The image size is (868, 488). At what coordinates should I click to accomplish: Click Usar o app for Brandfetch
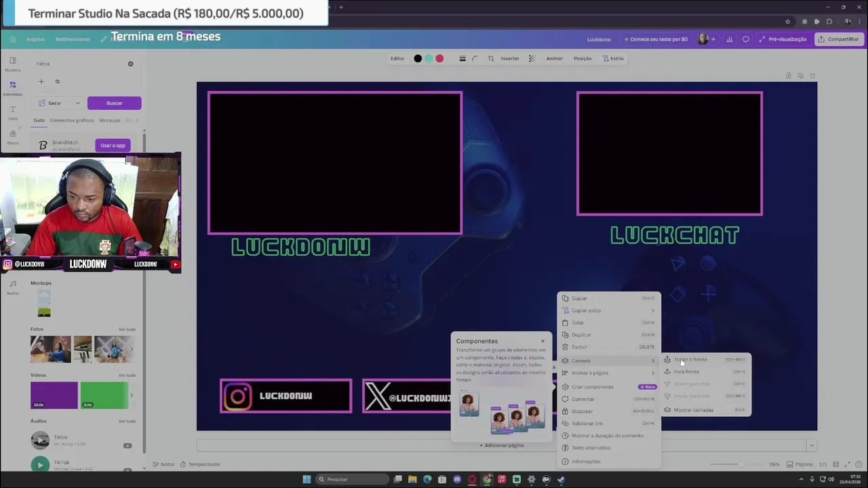pos(113,145)
